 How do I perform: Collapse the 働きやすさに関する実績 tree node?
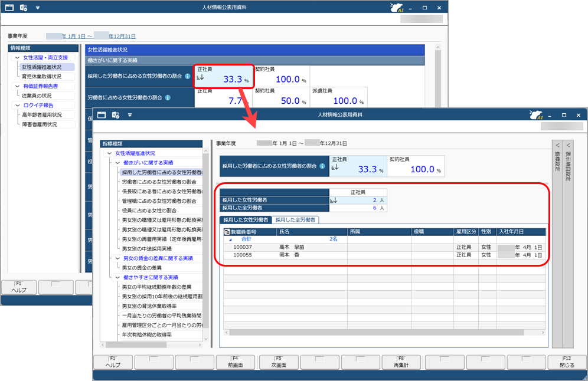117,278
